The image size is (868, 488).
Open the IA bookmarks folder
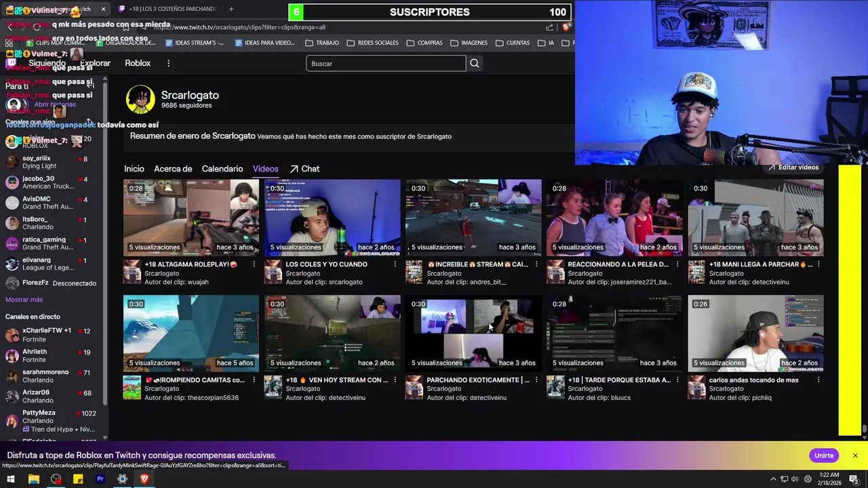546,43
